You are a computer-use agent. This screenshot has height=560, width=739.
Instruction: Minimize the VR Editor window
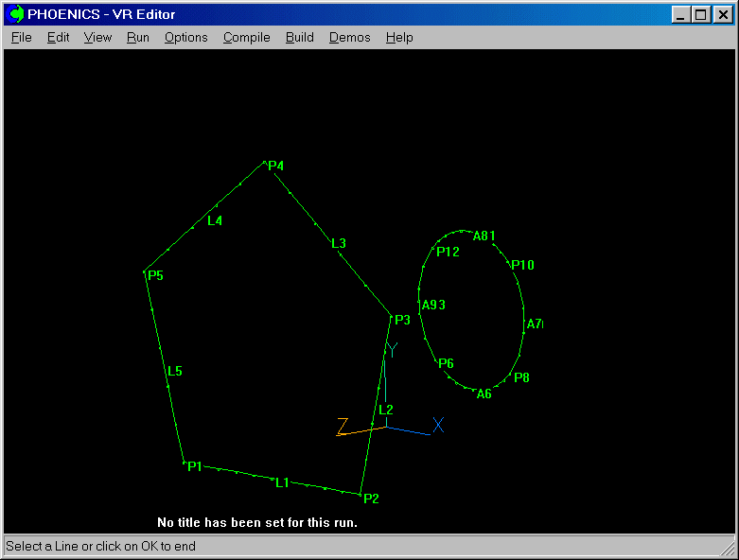tap(680, 14)
